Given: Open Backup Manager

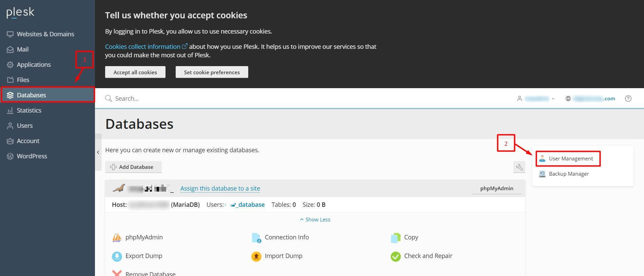Looking at the screenshot, I should point(569,174).
